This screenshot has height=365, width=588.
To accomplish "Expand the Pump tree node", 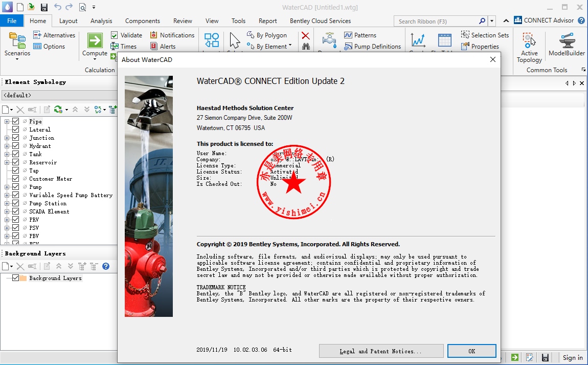I will [x=7, y=187].
